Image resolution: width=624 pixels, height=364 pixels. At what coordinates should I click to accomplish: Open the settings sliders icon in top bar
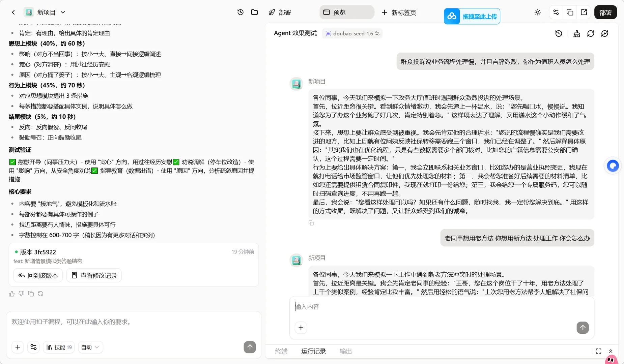[556, 12]
